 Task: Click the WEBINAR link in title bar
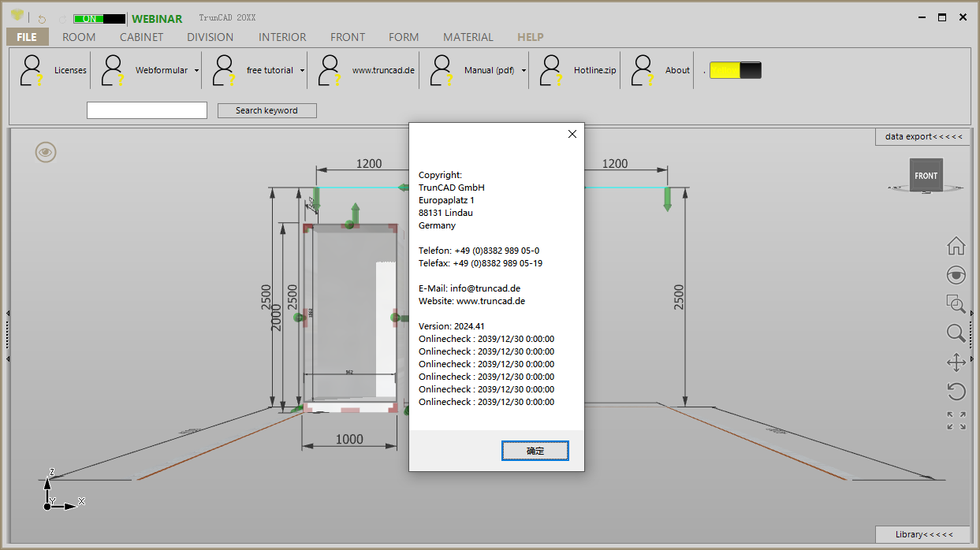157,19
